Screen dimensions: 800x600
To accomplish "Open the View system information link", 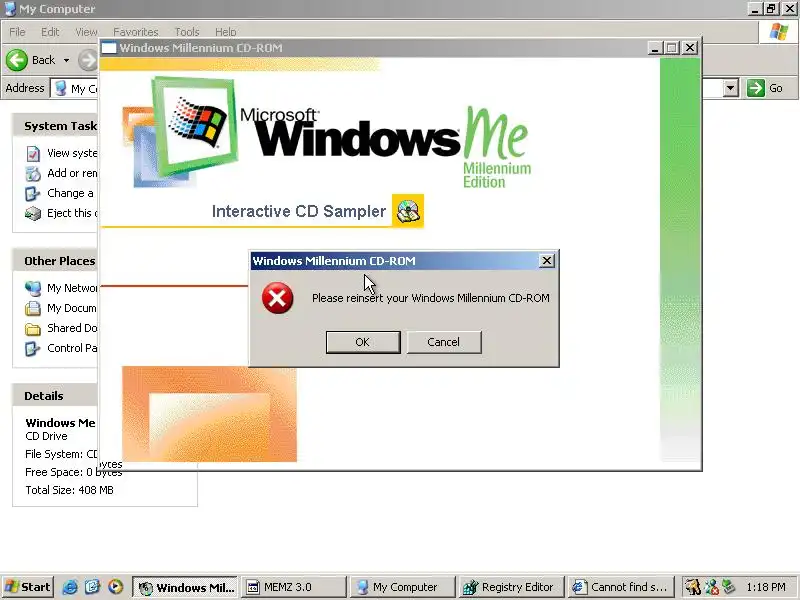I will (x=72, y=153).
